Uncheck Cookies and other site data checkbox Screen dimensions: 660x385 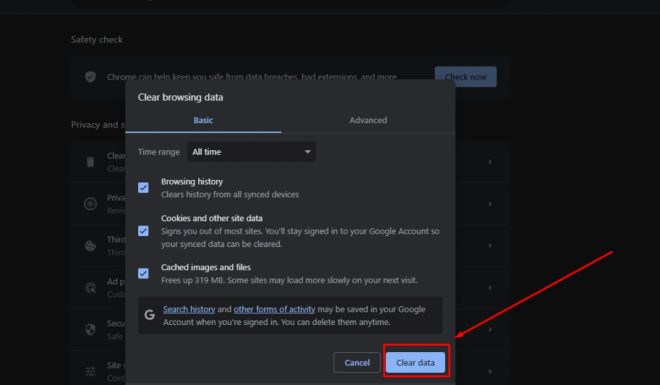[x=143, y=231]
